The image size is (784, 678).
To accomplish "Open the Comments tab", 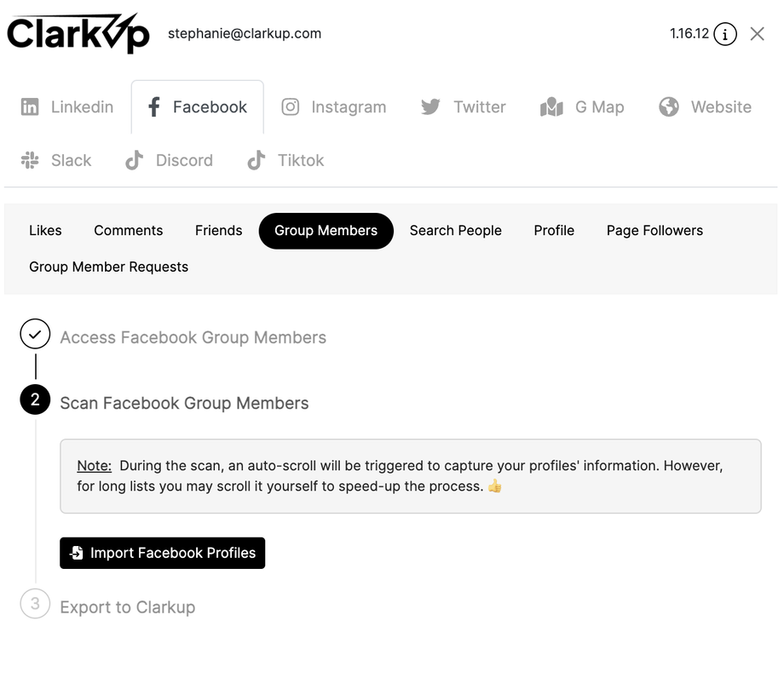I will (x=128, y=231).
